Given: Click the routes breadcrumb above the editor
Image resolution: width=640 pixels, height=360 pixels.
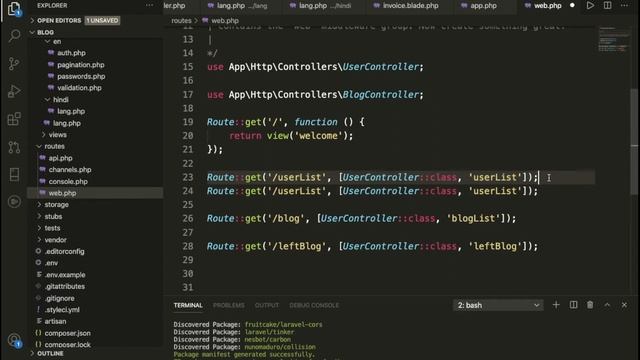Looking at the screenshot, I should click(x=181, y=20).
